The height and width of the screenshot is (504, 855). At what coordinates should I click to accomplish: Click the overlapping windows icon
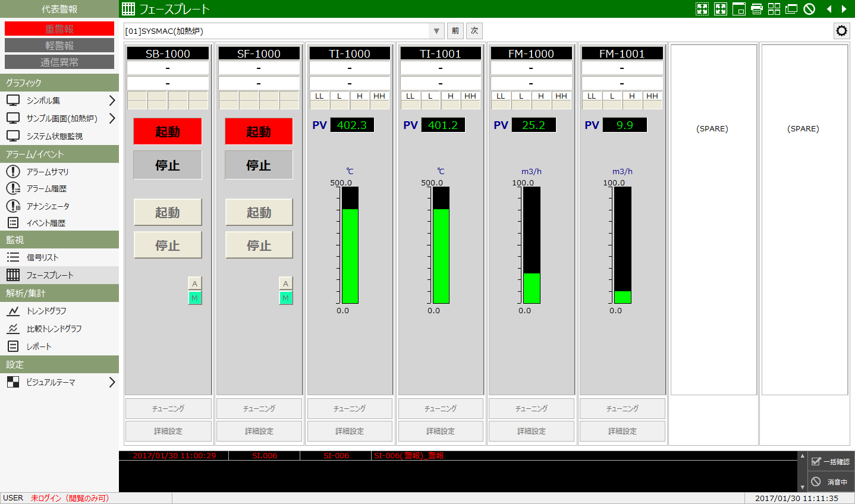791,9
